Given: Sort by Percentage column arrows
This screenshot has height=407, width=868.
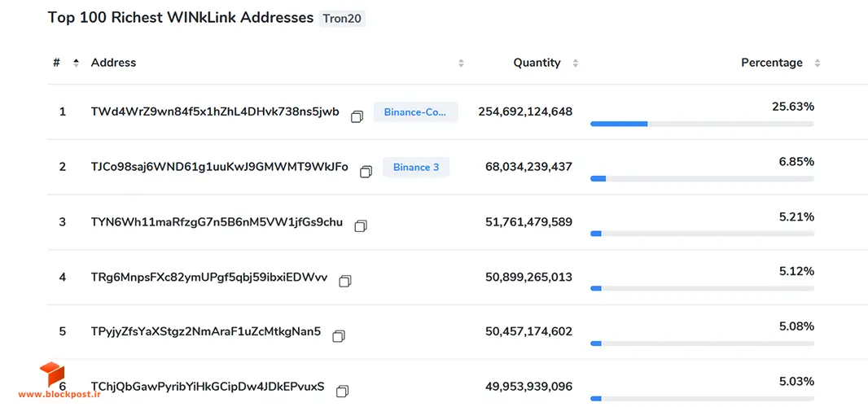Looking at the screenshot, I should [x=817, y=63].
